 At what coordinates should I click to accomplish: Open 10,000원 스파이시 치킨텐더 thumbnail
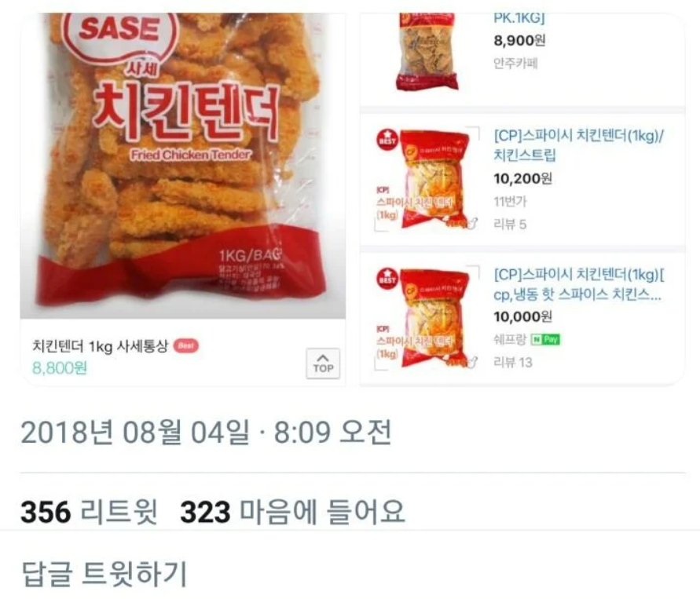pyautogui.click(x=427, y=318)
